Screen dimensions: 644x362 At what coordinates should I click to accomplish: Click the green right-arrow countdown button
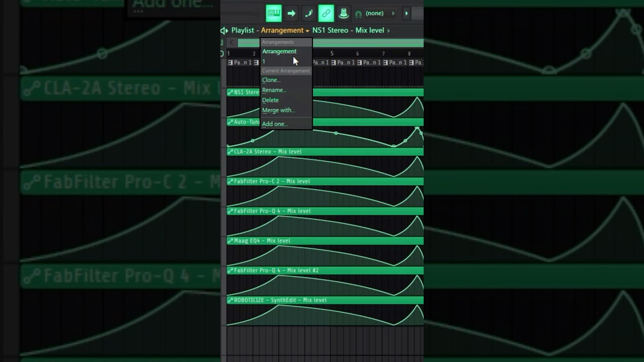[x=291, y=14]
